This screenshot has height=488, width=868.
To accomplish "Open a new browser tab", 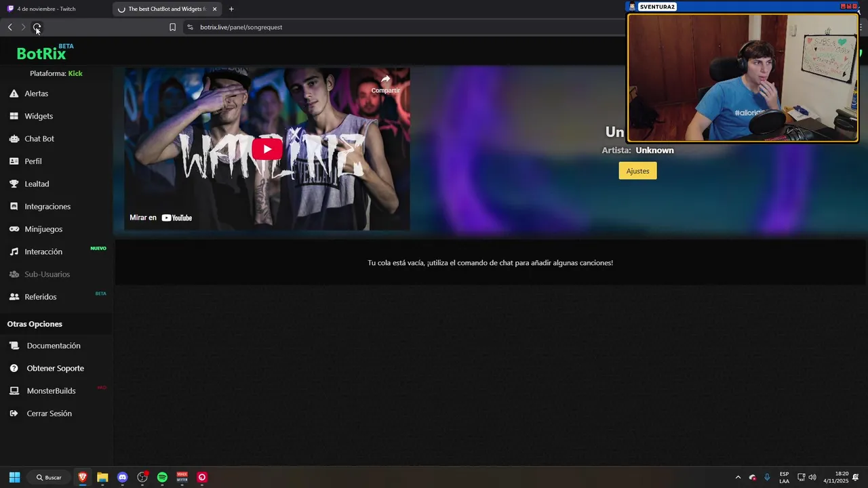I will point(231,9).
